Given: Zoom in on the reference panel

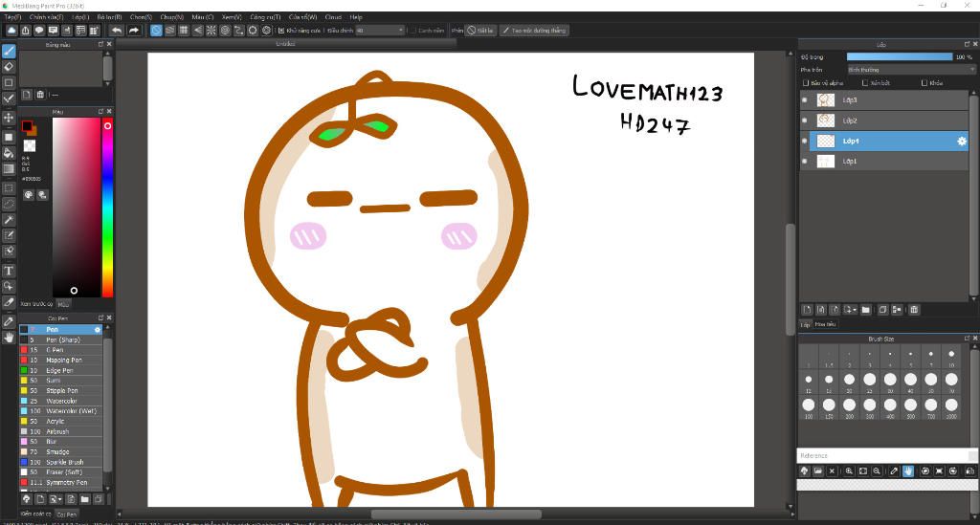Looking at the screenshot, I should tap(850, 471).
